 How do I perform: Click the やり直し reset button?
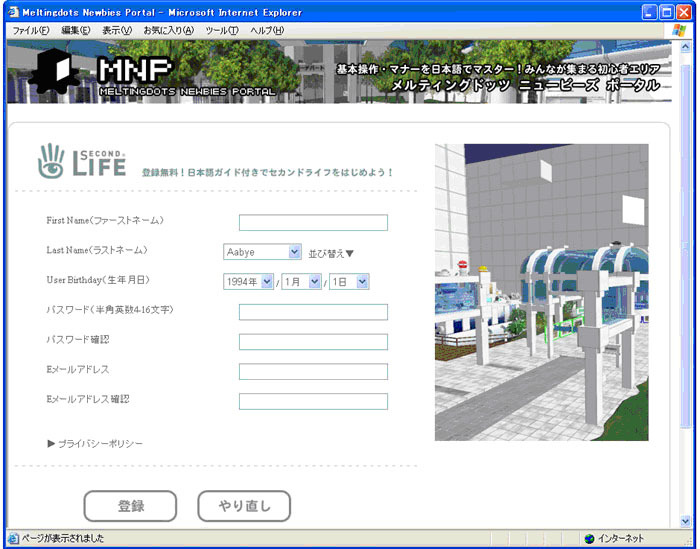(x=244, y=506)
